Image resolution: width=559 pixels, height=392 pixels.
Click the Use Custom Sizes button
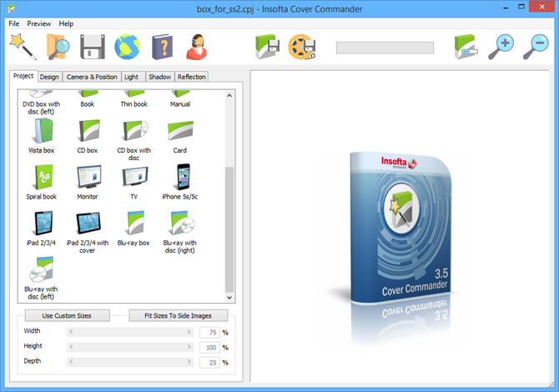pos(68,315)
